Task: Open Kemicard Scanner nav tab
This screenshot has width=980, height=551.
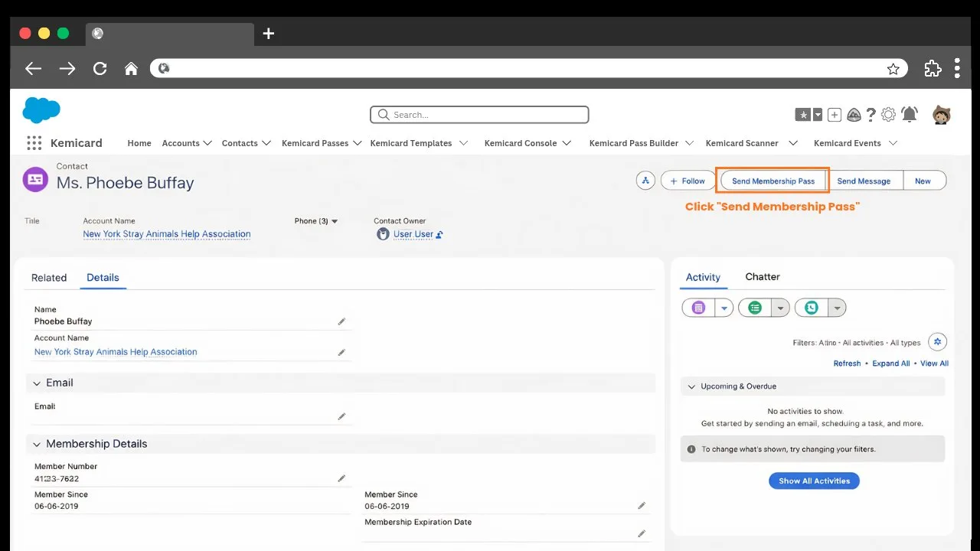Action: [742, 143]
